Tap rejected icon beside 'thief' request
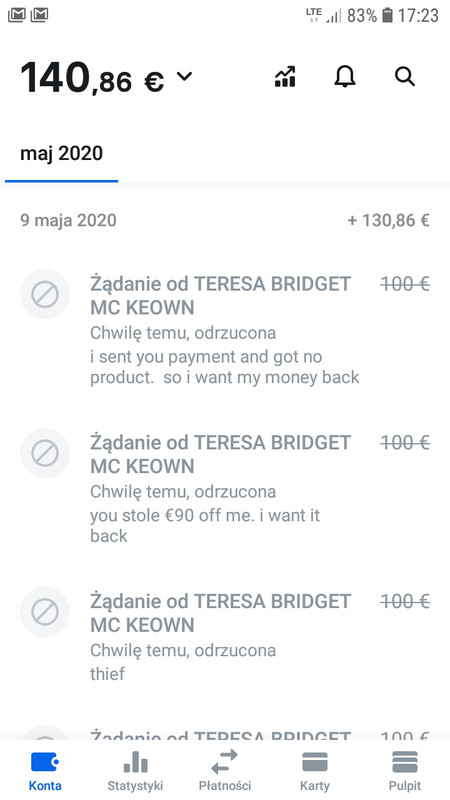This screenshot has height=800, width=450. (x=45, y=612)
